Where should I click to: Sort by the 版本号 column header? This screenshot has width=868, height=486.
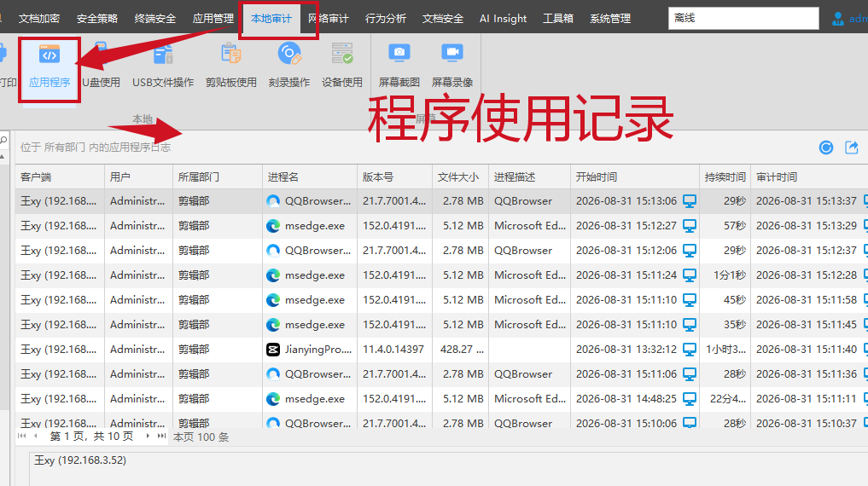point(394,177)
